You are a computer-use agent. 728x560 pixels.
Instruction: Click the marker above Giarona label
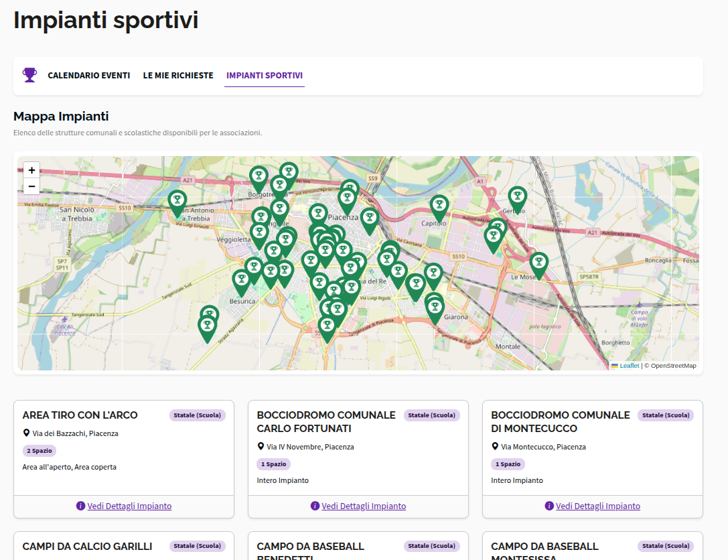[x=435, y=310]
